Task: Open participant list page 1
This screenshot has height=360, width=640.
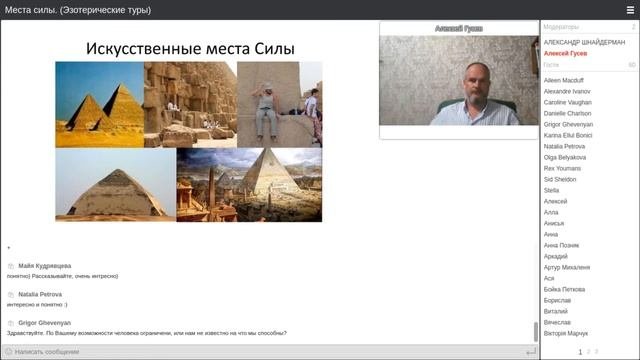Action: coord(580,352)
